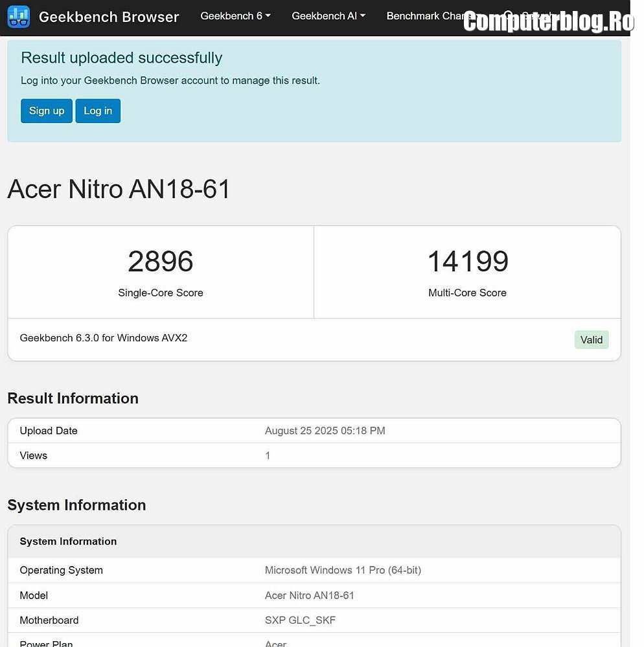Click the Sign up button
This screenshot has height=647, width=644.
pos(46,111)
